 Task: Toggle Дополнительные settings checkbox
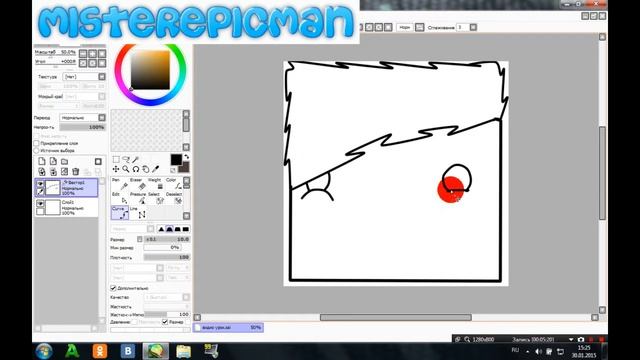point(113,288)
